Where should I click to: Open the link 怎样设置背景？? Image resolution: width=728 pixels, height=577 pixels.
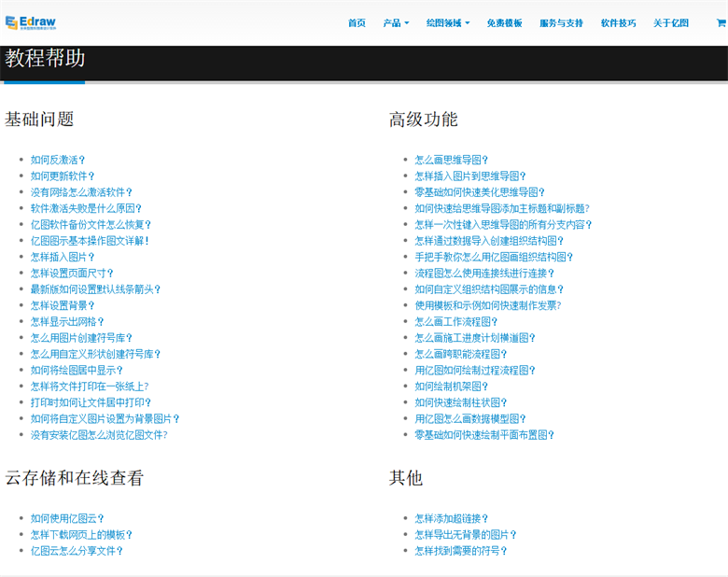pyautogui.click(x=63, y=305)
